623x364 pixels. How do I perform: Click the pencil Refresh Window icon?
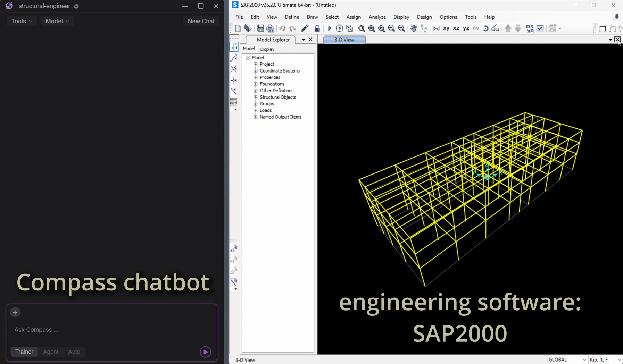click(x=305, y=28)
